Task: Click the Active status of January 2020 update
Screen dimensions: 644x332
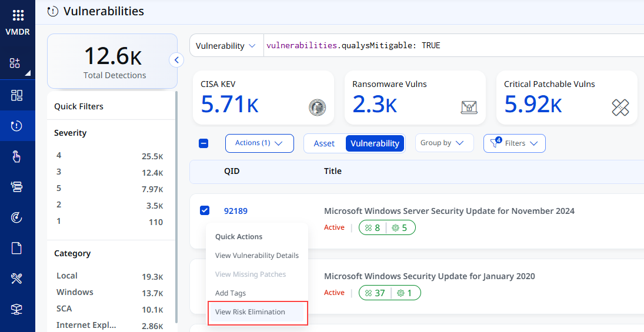Action: 334,293
